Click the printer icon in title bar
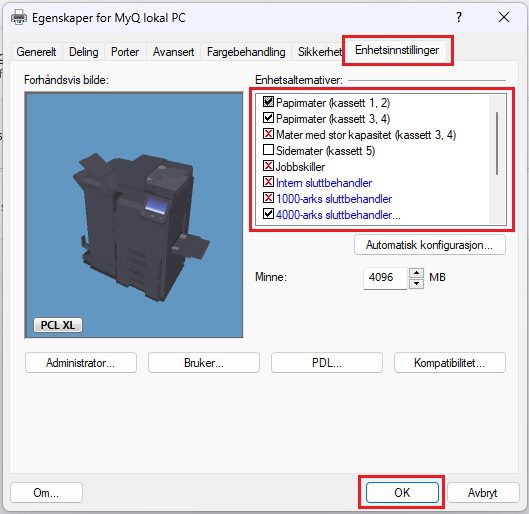 pos(19,18)
